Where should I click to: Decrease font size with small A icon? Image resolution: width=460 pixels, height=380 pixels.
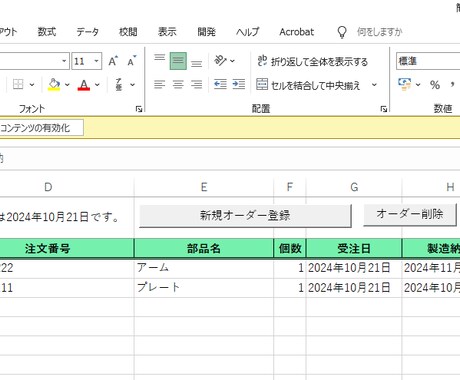point(132,61)
